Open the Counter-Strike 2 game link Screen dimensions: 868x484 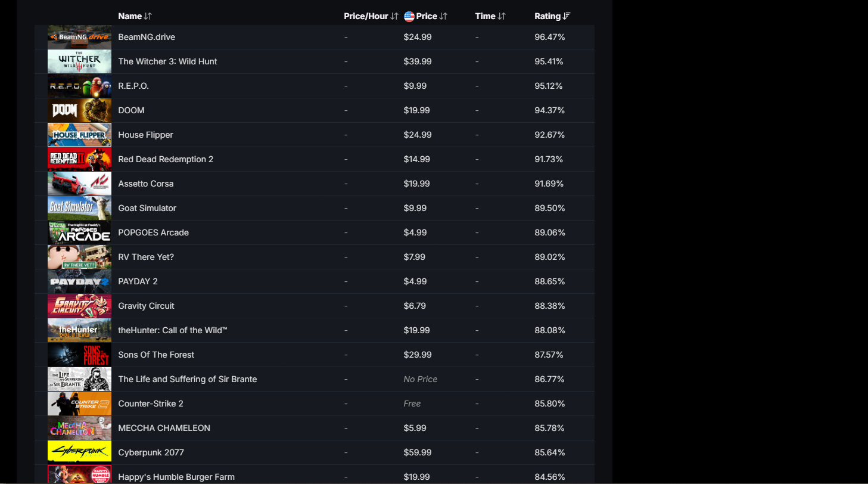151,404
